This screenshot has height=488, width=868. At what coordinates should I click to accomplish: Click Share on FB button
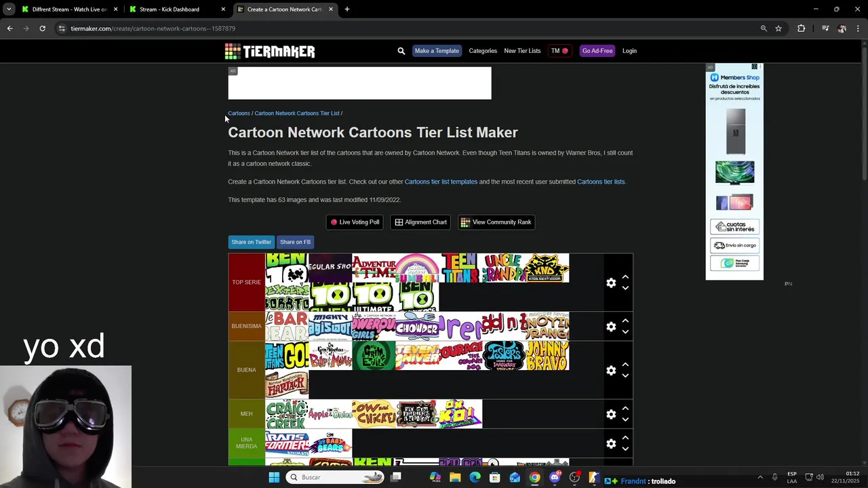point(295,242)
